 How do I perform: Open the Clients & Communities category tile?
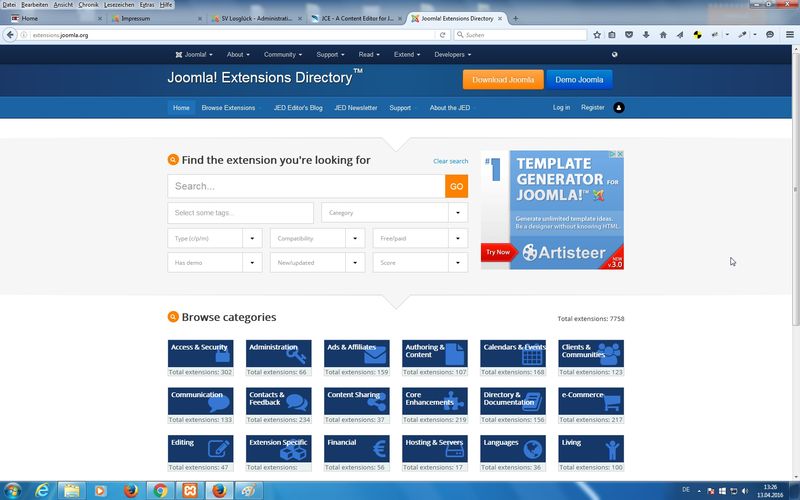coord(591,354)
